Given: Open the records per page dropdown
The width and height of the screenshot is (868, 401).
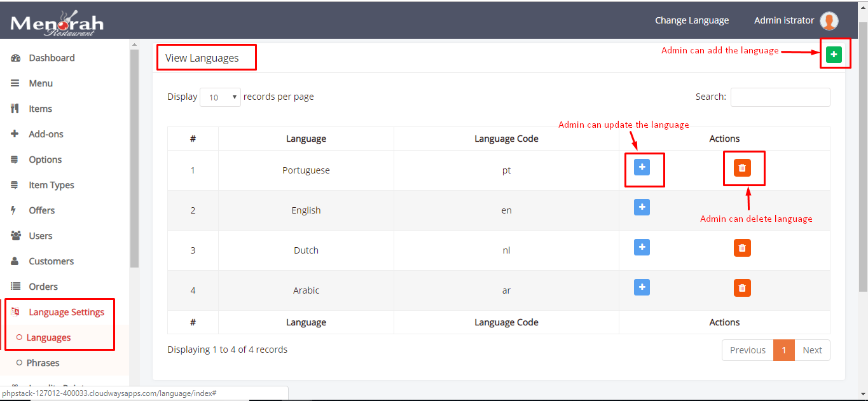Looking at the screenshot, I should (220, 97).
